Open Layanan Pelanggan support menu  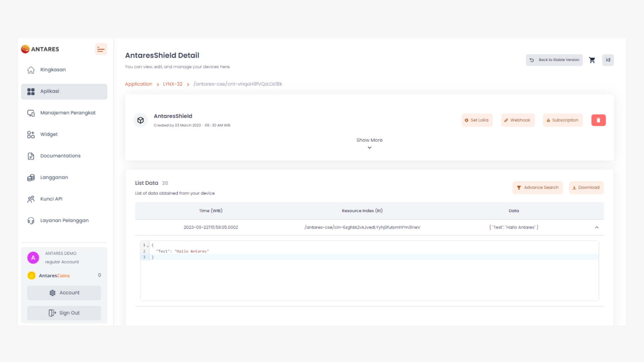coord(64,221)
